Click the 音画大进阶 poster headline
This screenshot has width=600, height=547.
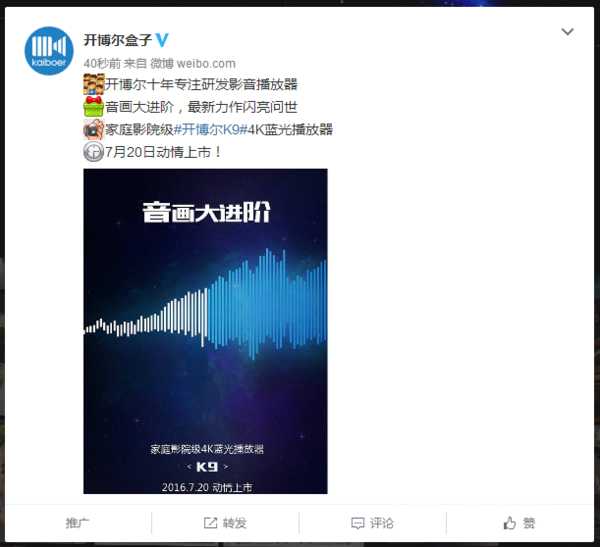(207, 212)
